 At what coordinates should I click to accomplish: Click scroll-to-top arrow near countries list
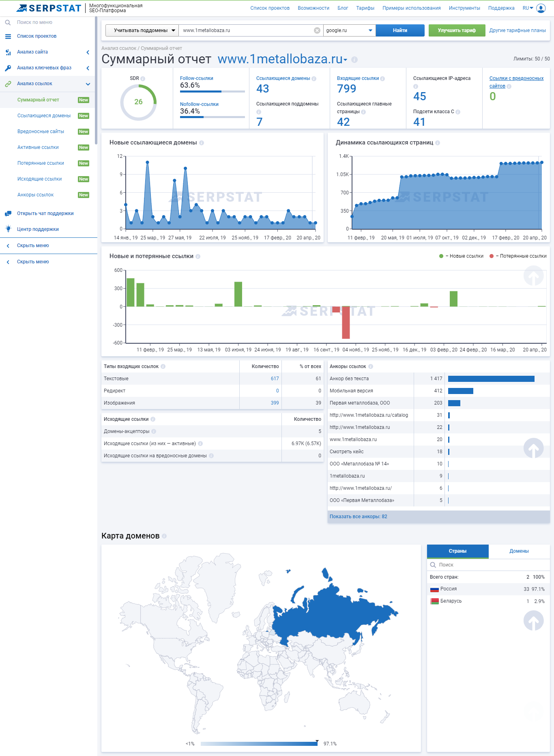534,620
